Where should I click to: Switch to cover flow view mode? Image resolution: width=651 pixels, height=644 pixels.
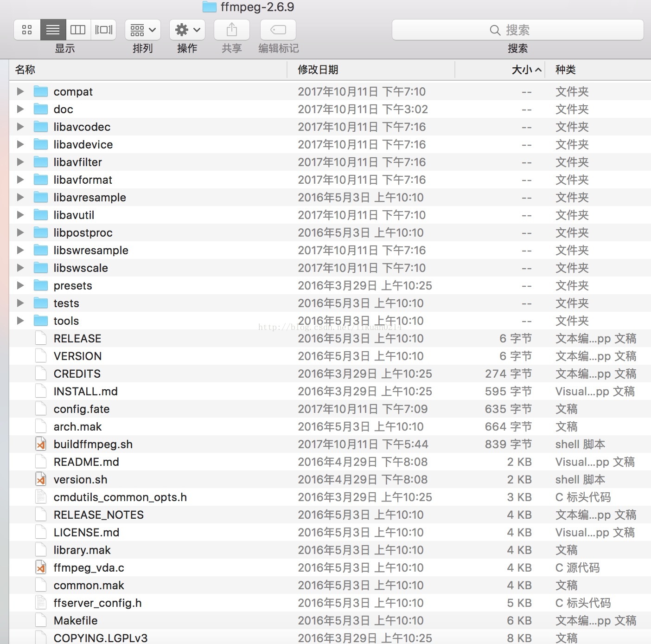[x=103, y=30]
